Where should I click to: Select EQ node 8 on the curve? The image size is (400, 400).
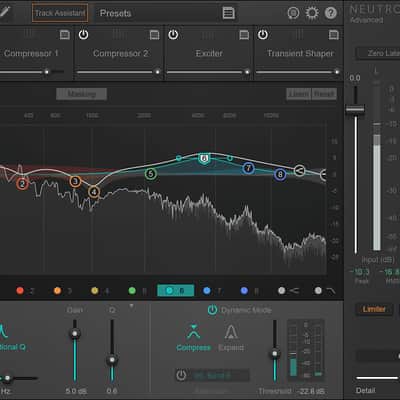coord(280,174)
